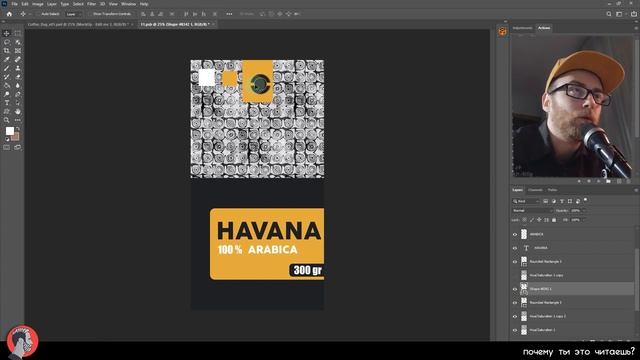The image size is (640, 360).
Task: Select the History Brush tool
Action: point(7,77)
